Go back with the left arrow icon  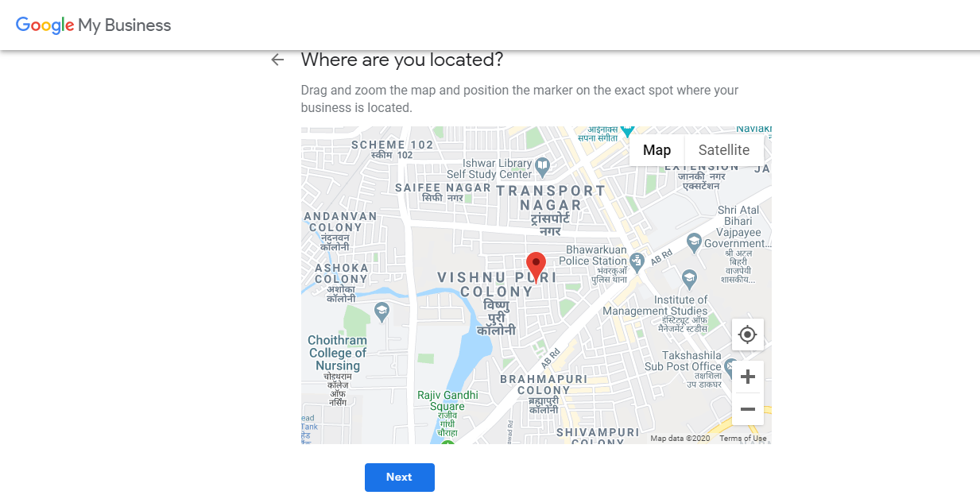[277, 60]
